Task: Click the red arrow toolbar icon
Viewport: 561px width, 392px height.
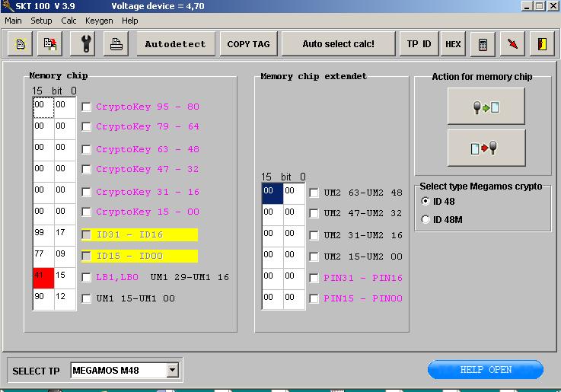Action: (512, 44)
